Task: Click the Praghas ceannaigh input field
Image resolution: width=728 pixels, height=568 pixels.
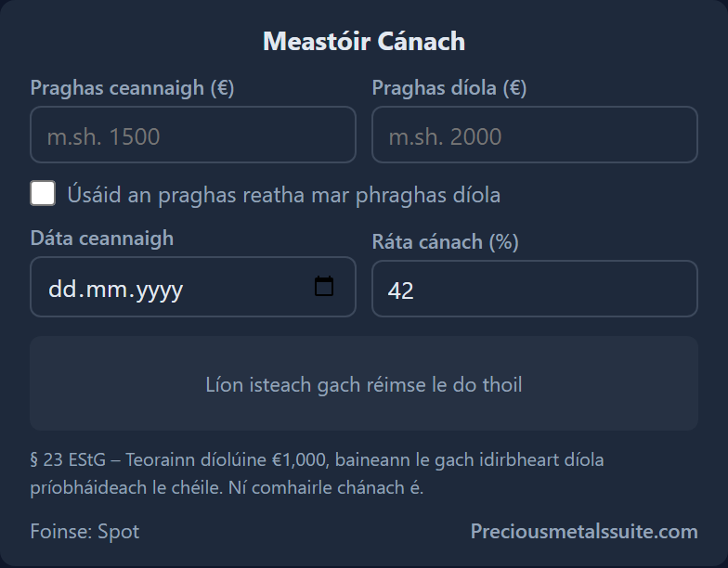Action: coord(193,135)
